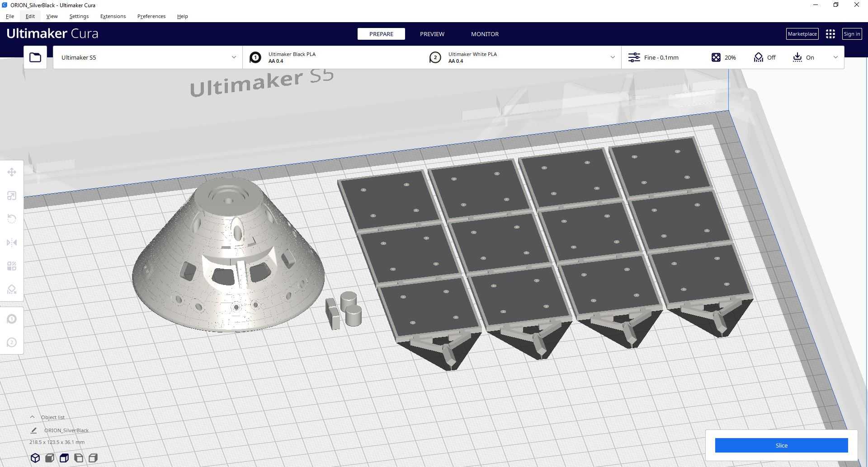Image resolution: width=868 pixels, height=467 pixels.
Task: Choose extruder 2 in left toolbar
Action: coord(12,342)
